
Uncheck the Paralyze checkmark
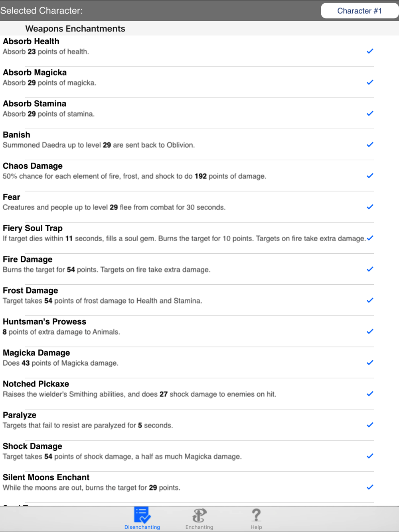[x=370, y=425]
